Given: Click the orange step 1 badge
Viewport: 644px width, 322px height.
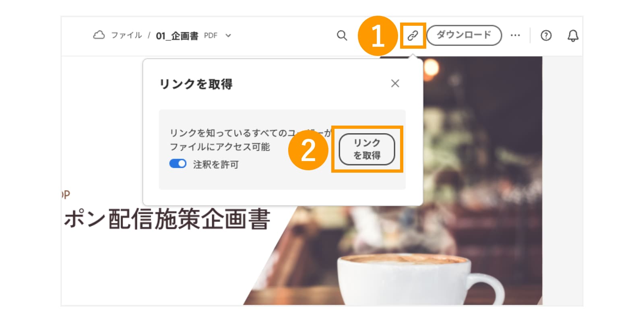Looking at the screenshot, I should click(x=378, y=36).
